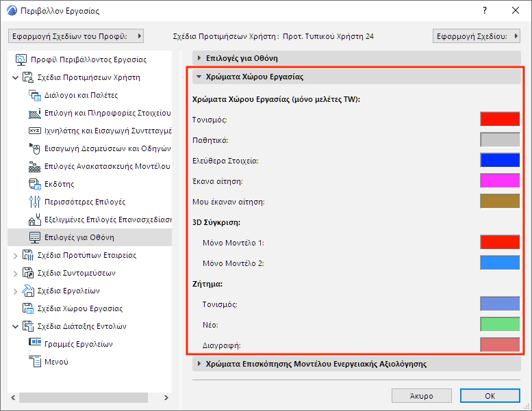Click the Γραμμές Εργαλείων icon

(35, 344)
